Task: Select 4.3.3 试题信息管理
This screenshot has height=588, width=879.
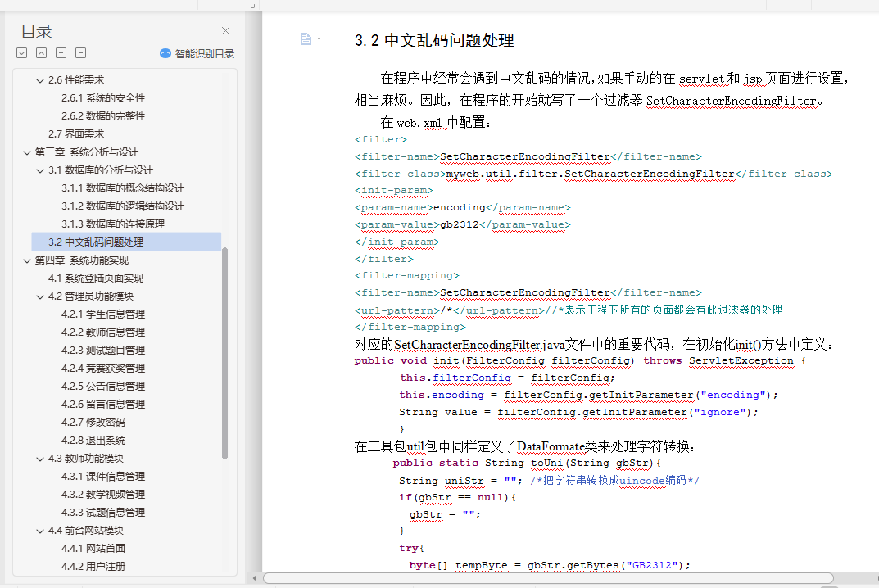Action: tap(103, 513)
